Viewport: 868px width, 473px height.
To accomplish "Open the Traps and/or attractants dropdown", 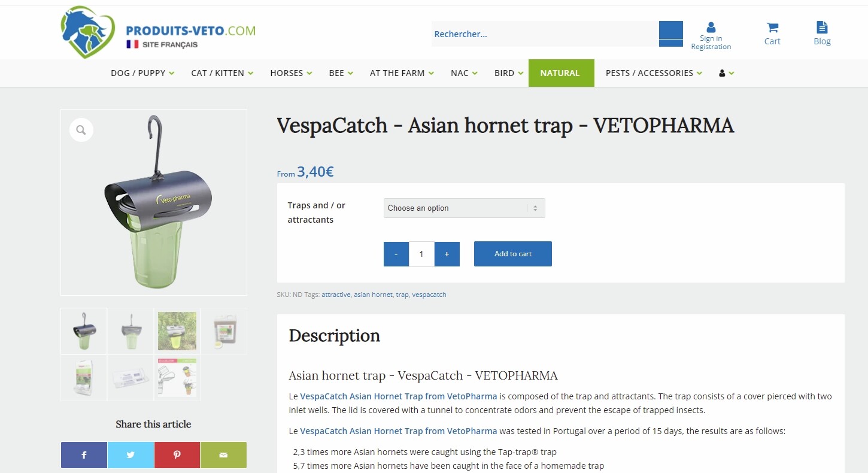I will pyautogui.click(x=464, y=208).
